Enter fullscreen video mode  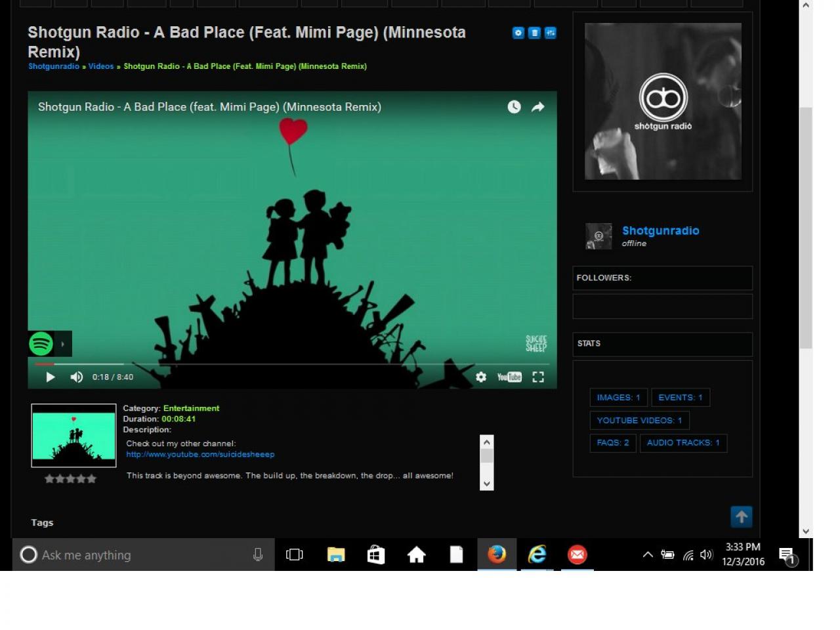538,377
